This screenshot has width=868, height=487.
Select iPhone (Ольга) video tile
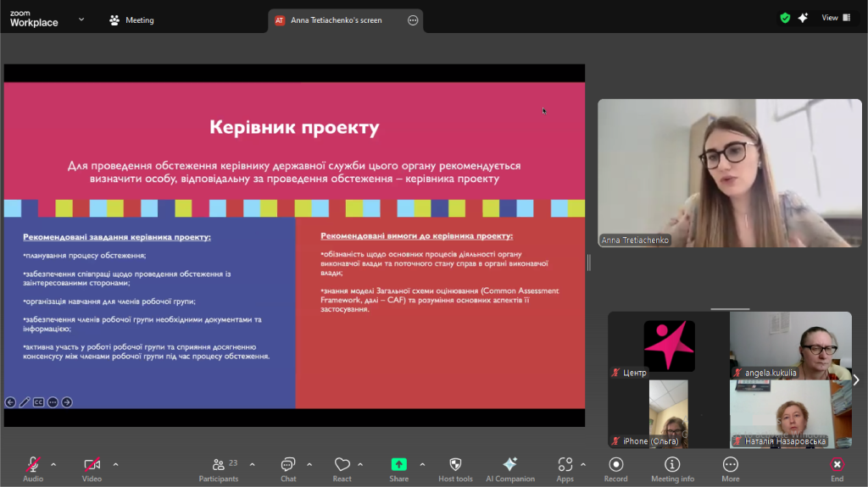(x=669, y=413)
